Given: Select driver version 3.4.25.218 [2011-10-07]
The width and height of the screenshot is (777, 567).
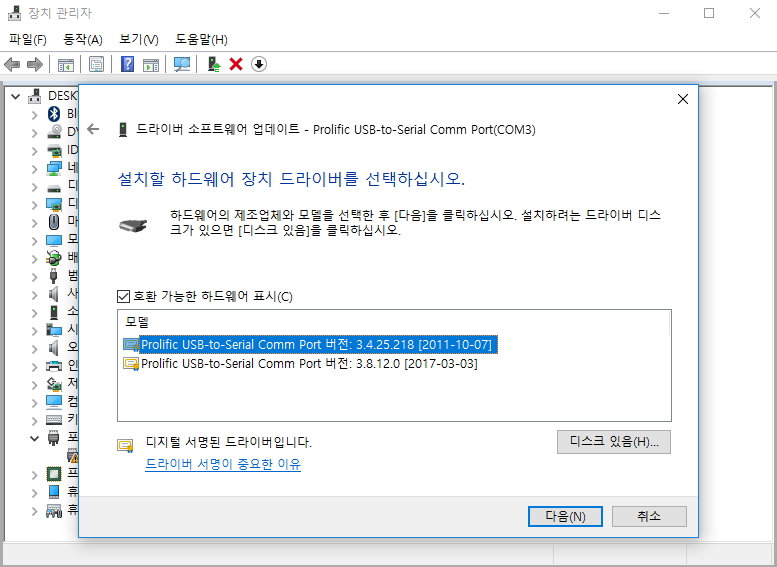Looking at the screenshot, I should 310,344.
